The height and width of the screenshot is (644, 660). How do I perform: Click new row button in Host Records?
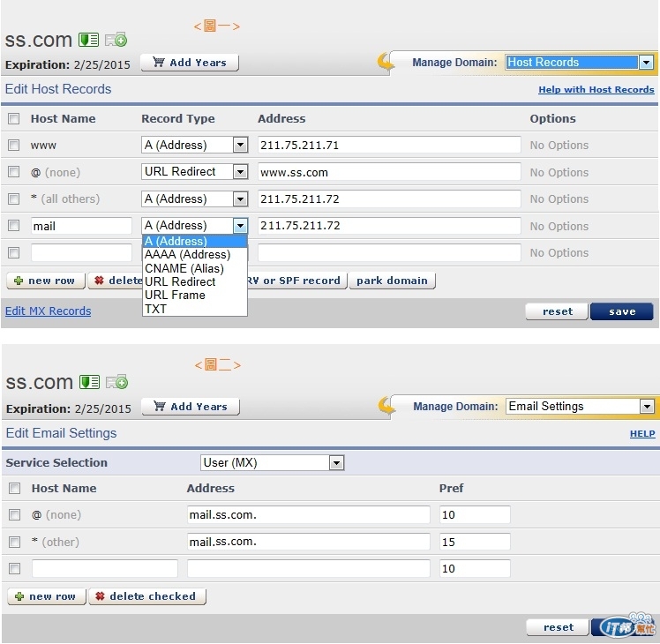tap(46, 281)
